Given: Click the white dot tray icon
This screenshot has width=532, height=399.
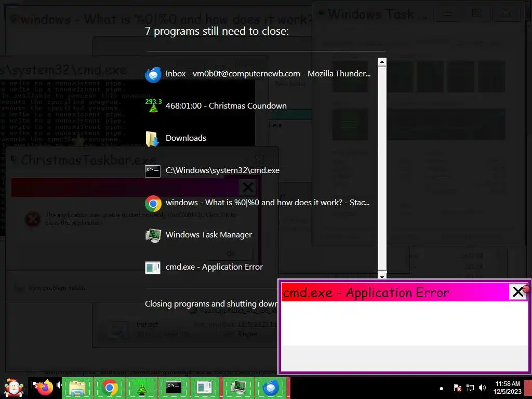Looking at the screenshot, I should pos(442,389).
